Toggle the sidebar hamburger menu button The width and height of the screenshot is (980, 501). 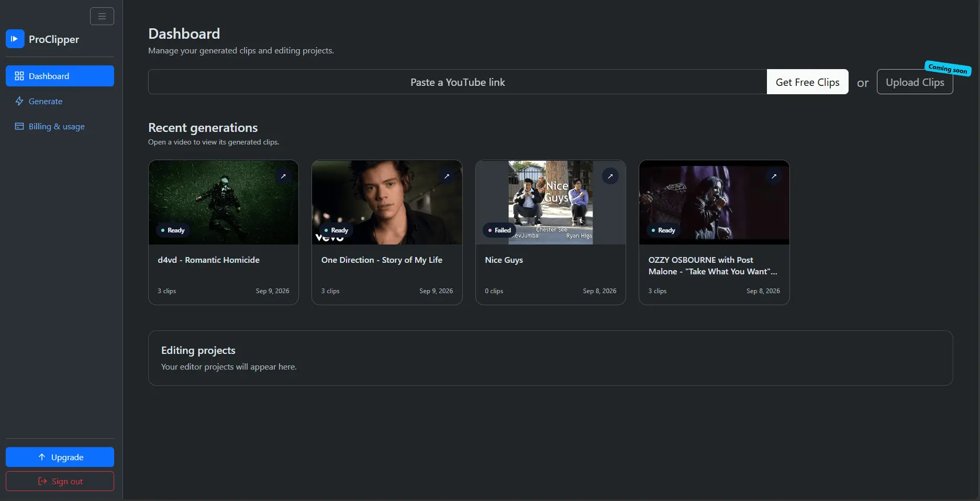(102, 16)
